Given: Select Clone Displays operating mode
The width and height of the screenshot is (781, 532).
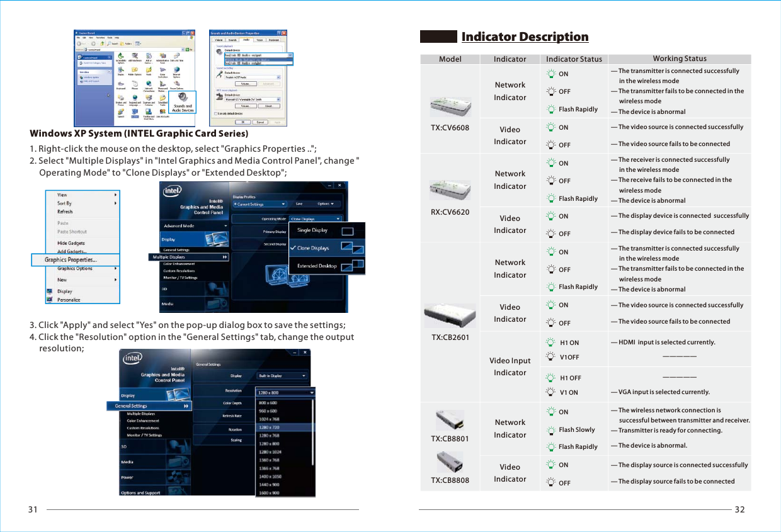Looking at the screenshot, I should pos(313,248).
